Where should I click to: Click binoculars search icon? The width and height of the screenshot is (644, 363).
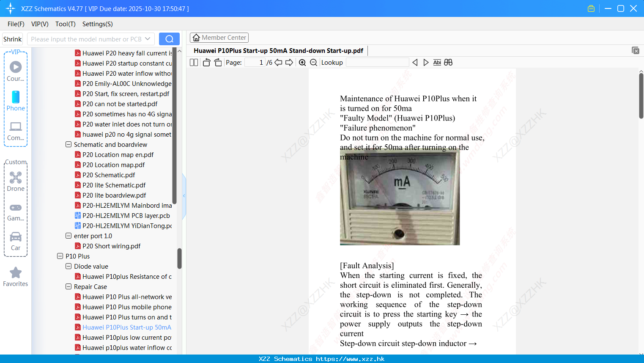click(x=448, y=63)
